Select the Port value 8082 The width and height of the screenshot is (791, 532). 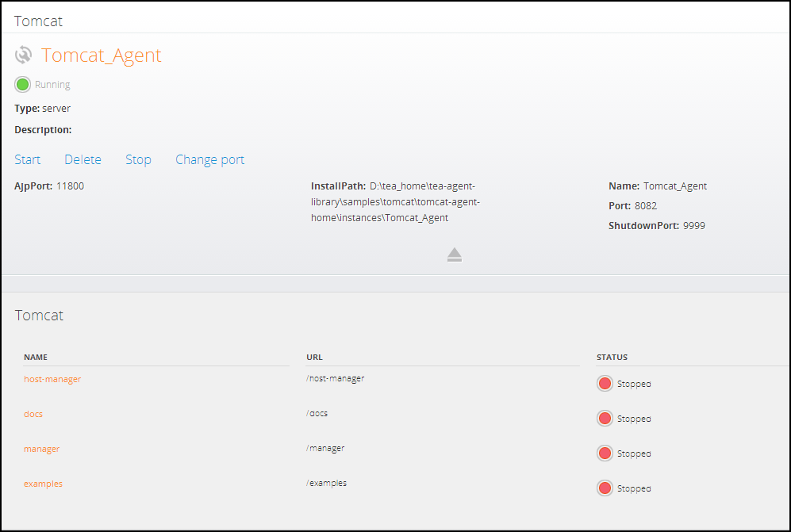(646, 205)
